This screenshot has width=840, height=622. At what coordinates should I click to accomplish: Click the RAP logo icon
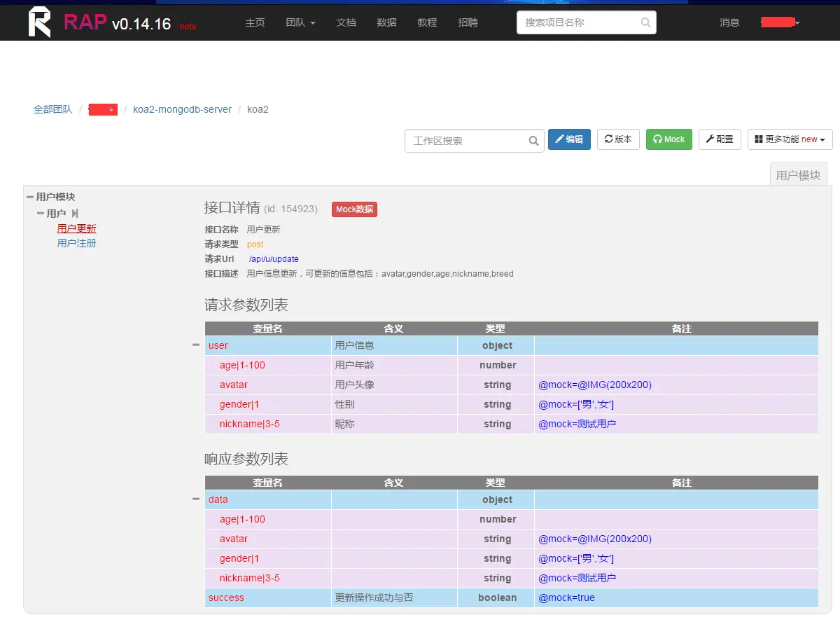point(40,22)
